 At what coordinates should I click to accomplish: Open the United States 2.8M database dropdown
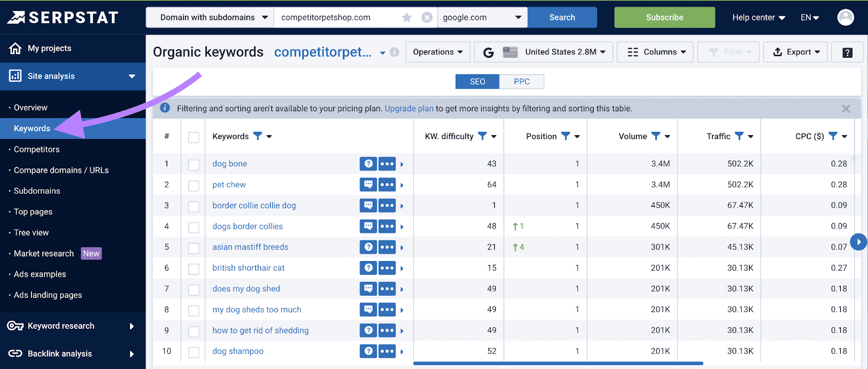click(544, 52)
